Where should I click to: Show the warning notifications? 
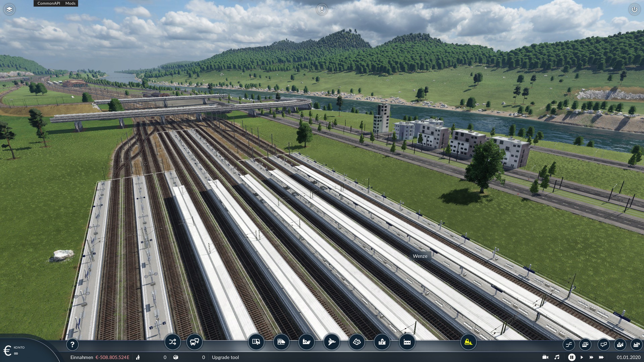point(322,9)
